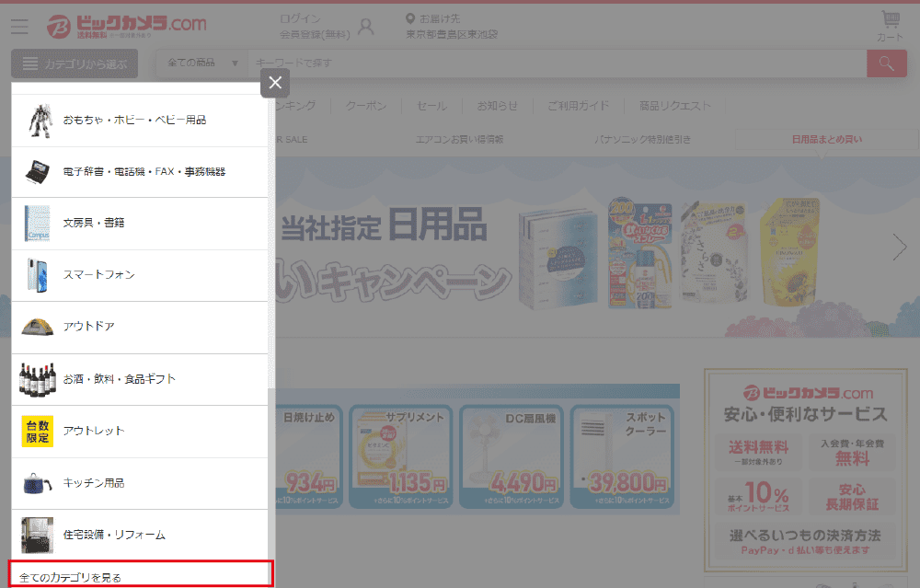Open the hamburger menu icon
The width and height of the screenshot is (920, 588).
point(19,27)
